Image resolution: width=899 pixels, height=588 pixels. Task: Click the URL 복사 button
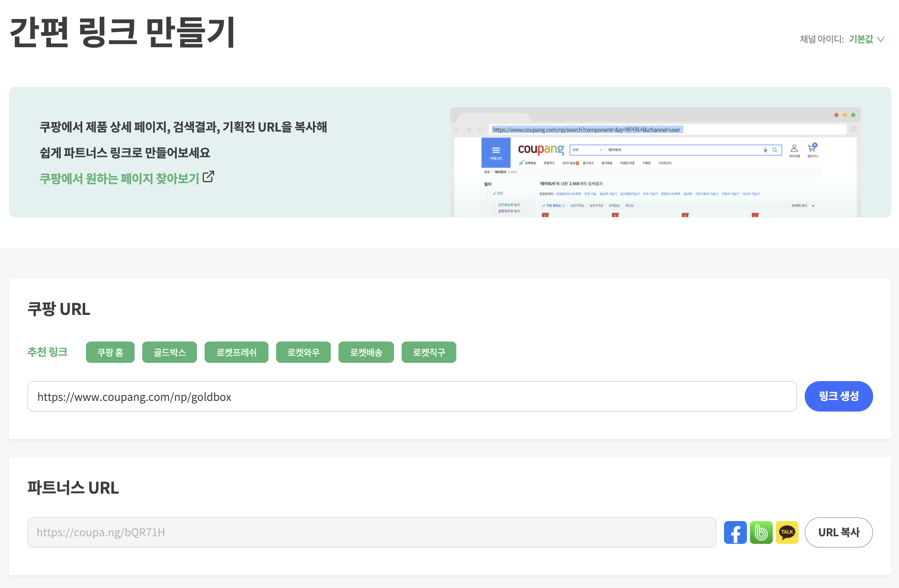[839, 532]
